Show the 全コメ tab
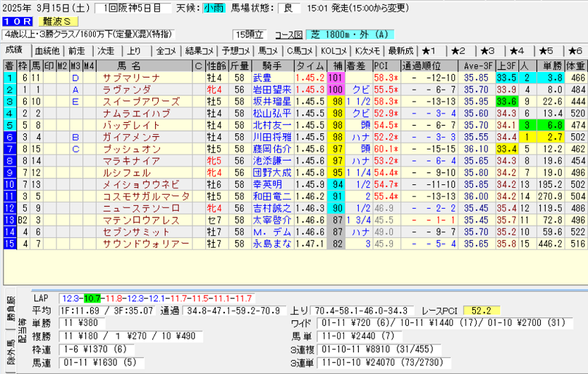This screenshot has width=588, height=374. tap(166, 51)
